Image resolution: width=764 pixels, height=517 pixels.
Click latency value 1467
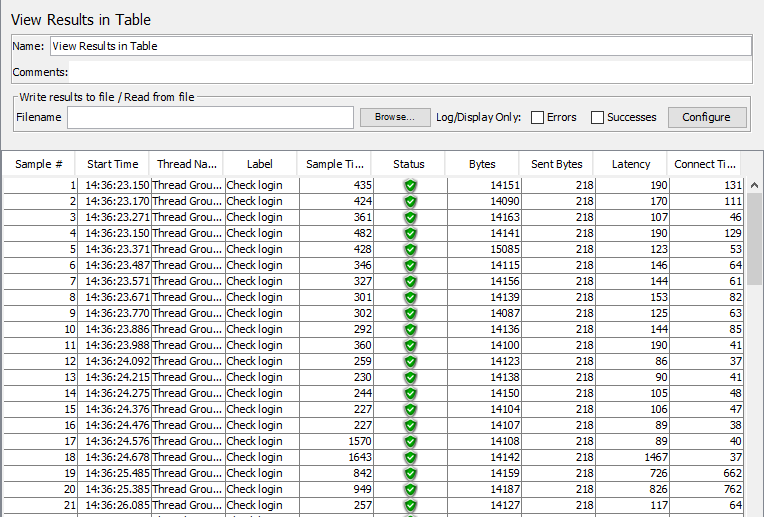656,458
